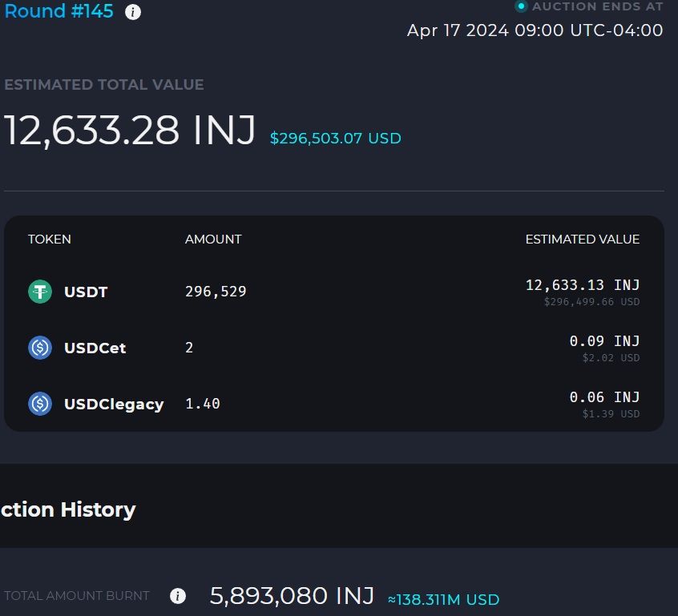Screen dimensions: 678x616
Task: Click the info icon beside Total Amount Burnt
Action: pos(178,596)
